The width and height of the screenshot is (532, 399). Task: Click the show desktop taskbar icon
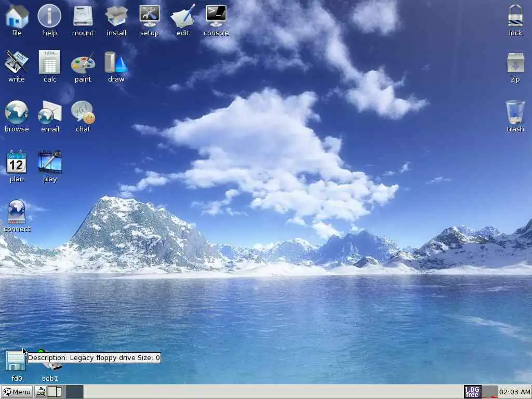coord(41,392)
